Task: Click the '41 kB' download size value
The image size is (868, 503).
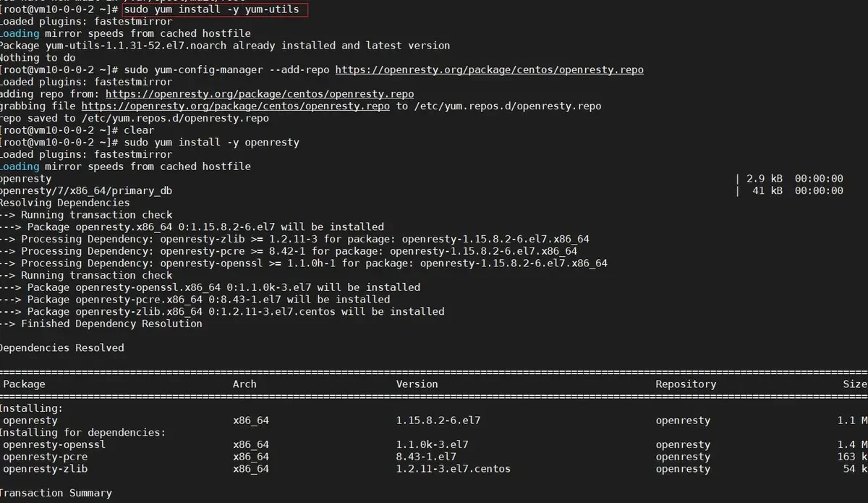Action: pos(767,190)
